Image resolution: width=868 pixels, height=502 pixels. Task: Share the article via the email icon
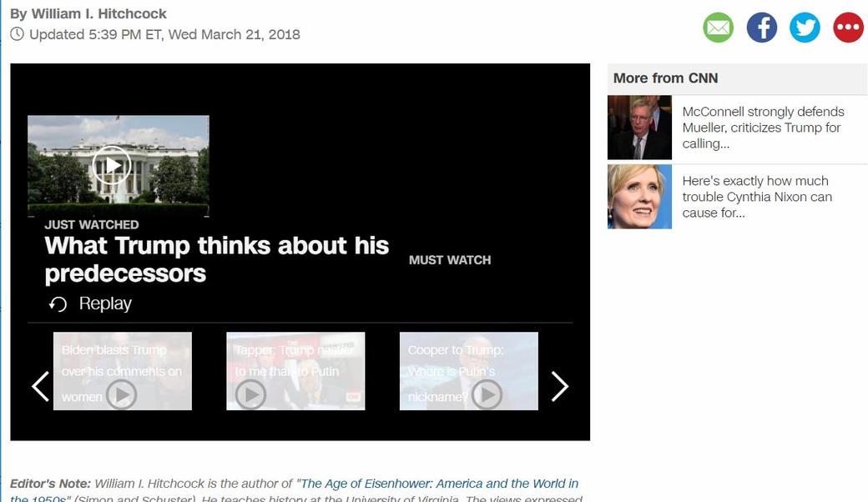[x=718, y=27]
